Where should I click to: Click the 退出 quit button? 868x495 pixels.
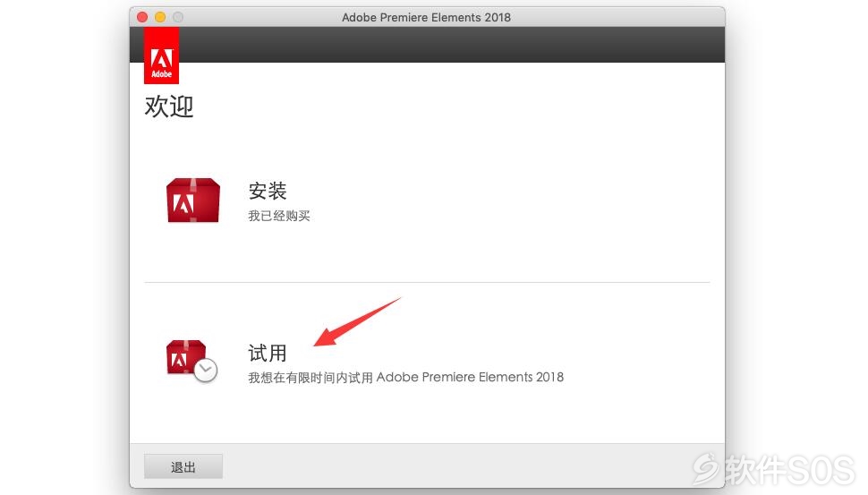tap(183, 466)
